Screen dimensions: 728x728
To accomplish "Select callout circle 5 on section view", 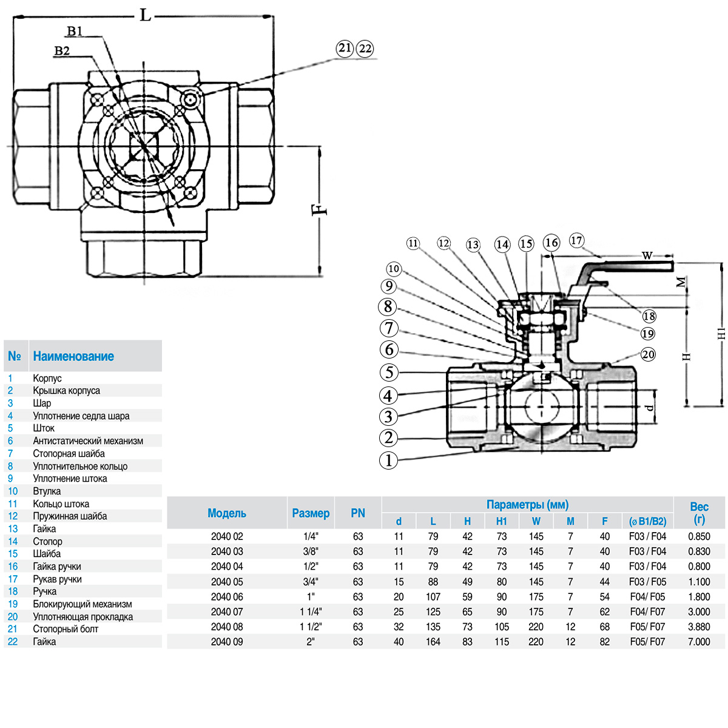I will [389, 372].
